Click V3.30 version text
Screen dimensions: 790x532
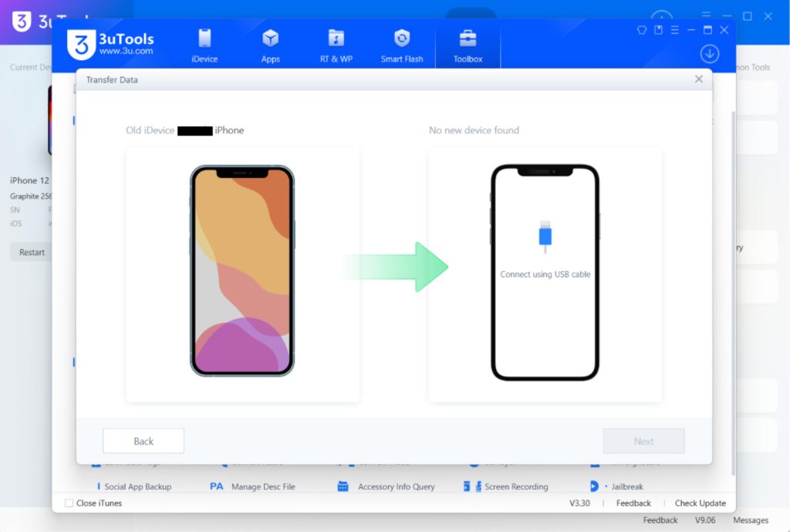[x=579, y=503]
